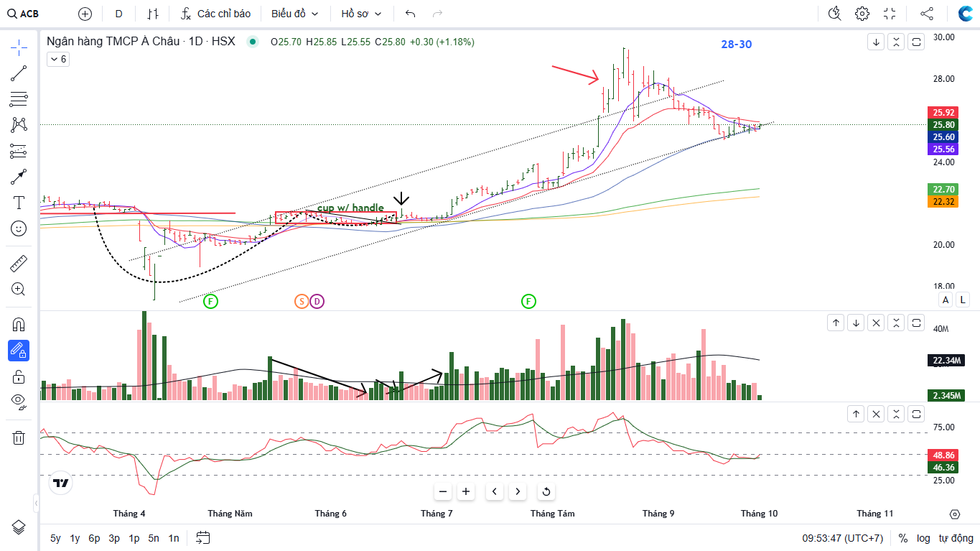Click the share chart icon

927,14
